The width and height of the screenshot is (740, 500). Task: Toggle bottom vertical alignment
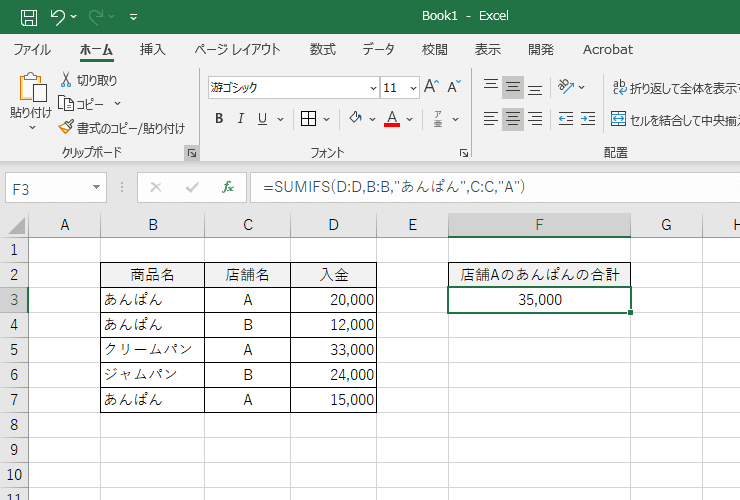[x=535, y=88]
